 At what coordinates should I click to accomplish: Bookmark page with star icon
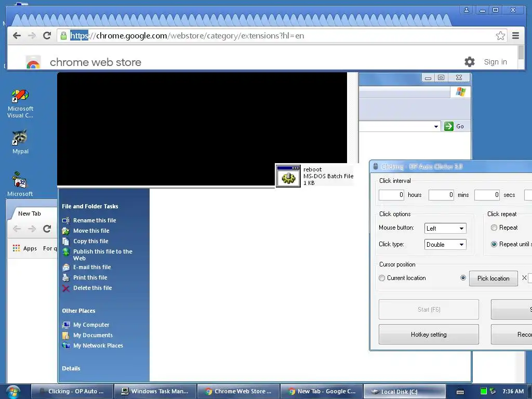coord(500,36)
